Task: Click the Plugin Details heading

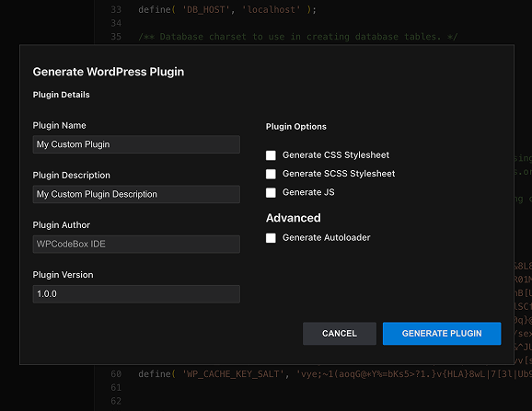Action: tap(62, 95)
